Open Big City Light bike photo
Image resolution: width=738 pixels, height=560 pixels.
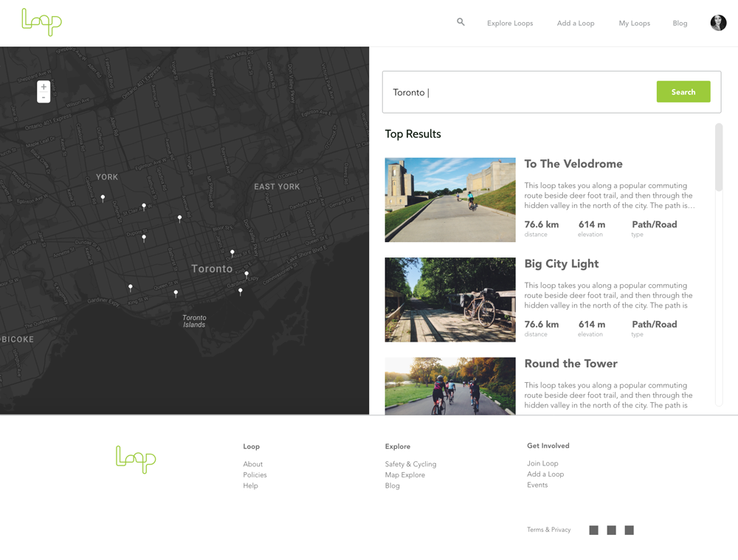pos(450,300)
